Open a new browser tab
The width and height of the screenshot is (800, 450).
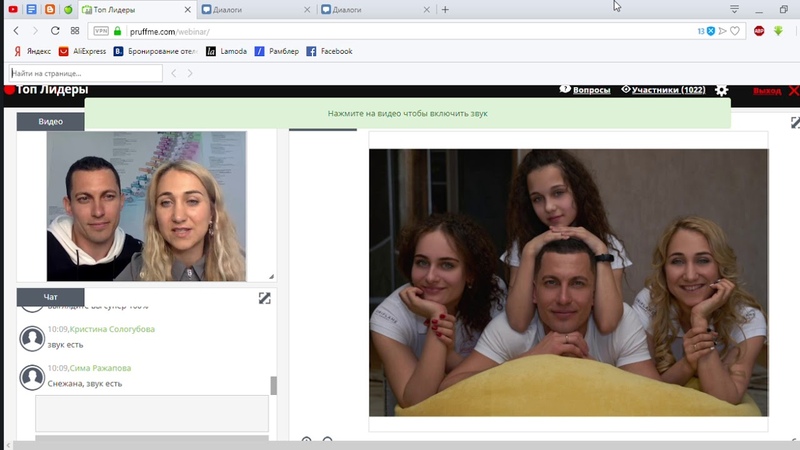click(445, 10)
